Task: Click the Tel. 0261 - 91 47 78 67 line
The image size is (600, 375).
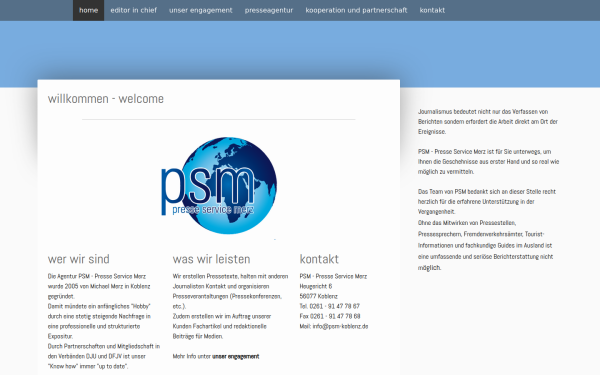Action: pyautogui.click(x=329, y=306)
